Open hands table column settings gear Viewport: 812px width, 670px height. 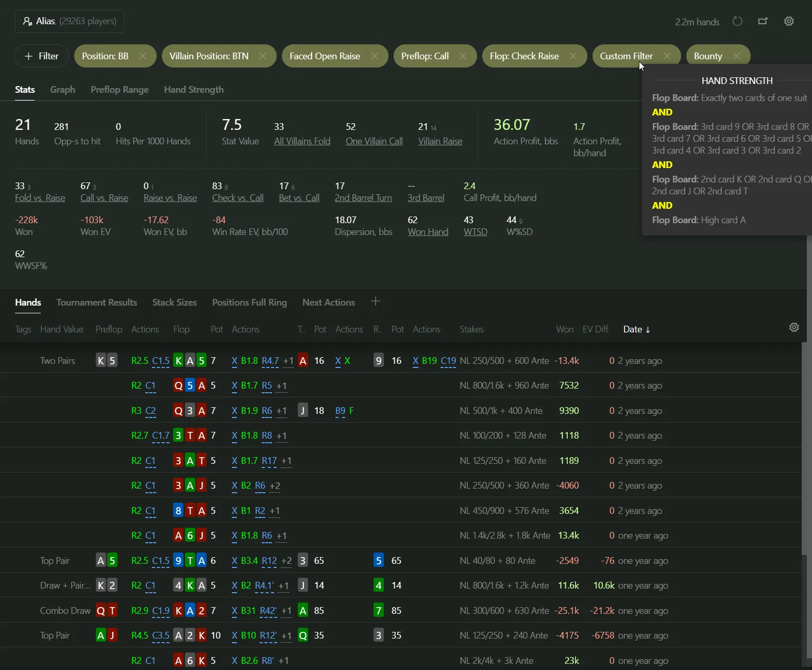[x=794, y=328]
